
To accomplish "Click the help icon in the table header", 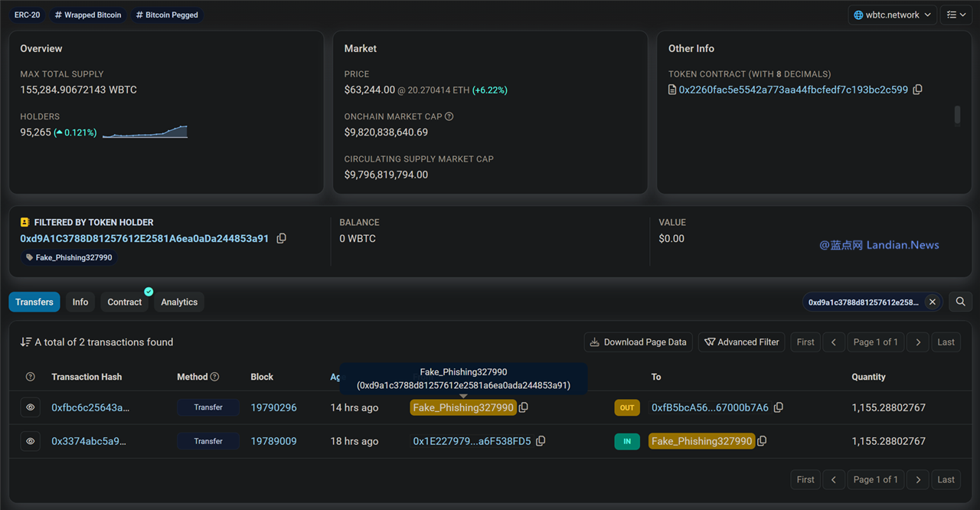I will click(x=31, y=377).
